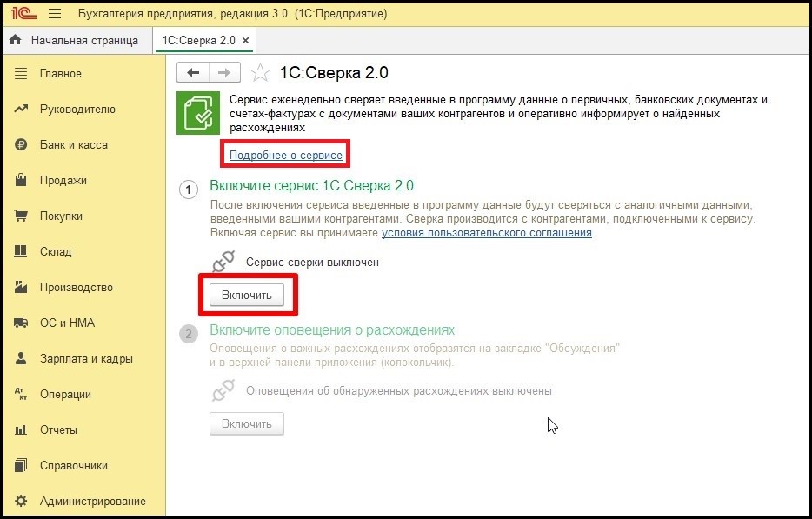The image size is (812, 519).
Task: Open the hamburger main menu
Action: pyautogui.click(x=55, y=13)
